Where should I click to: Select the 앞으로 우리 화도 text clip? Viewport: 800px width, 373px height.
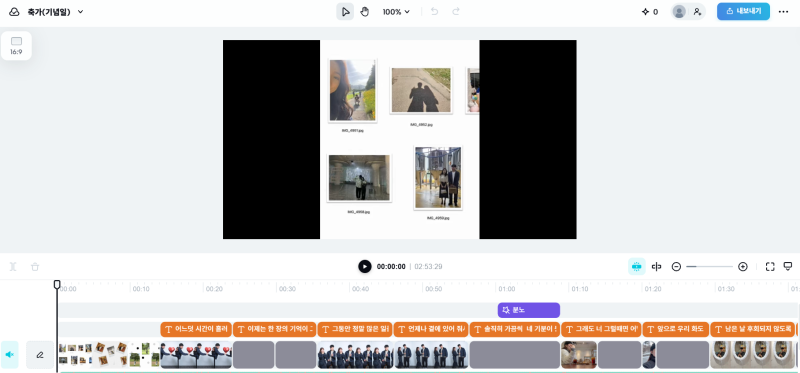pos(676,329)
